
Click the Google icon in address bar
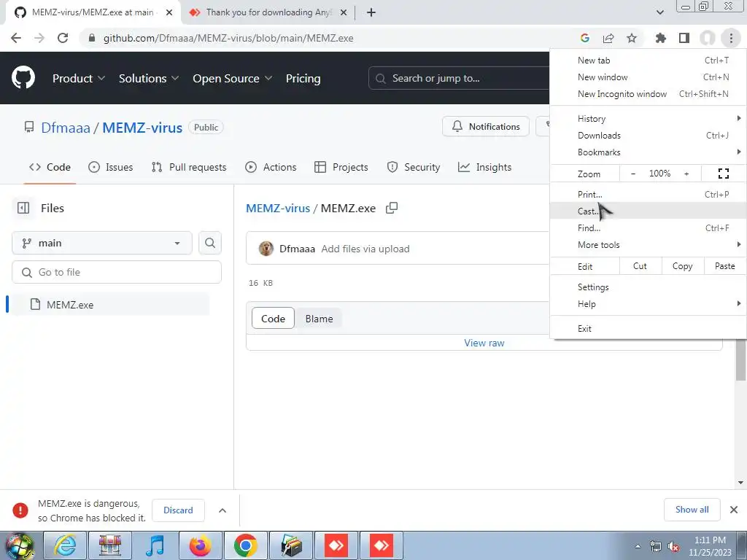click(585, 38)
